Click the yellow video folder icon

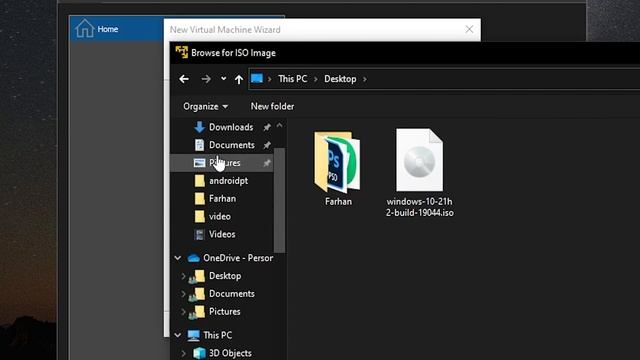pos(200,217)
